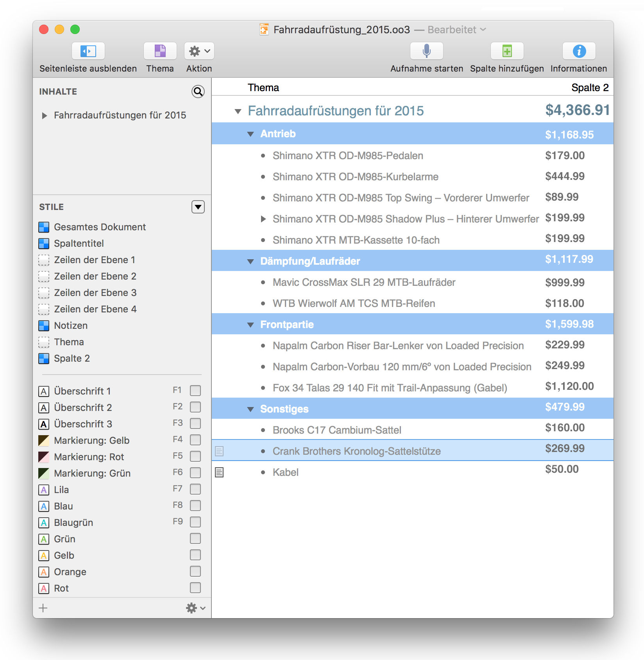Screen dimensions: 644x660
Task: Enable the Markierung: Grün checkbox
Action: click(x=195, y=473)
